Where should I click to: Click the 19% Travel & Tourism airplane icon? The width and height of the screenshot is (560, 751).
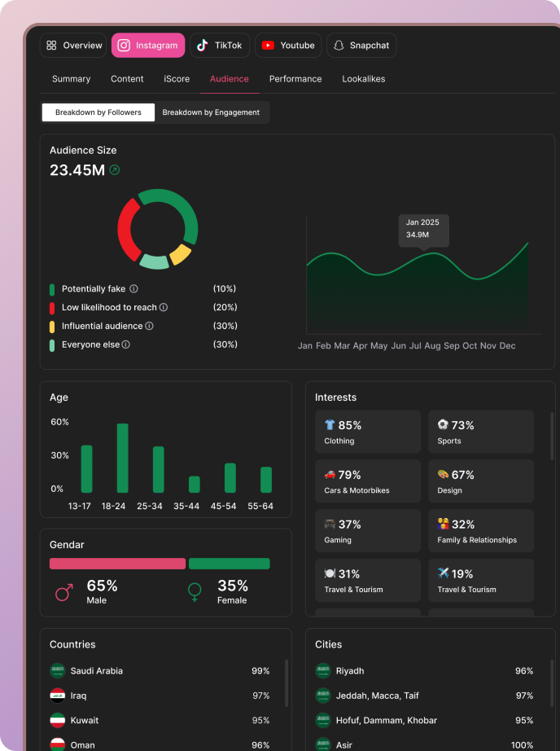443,573
